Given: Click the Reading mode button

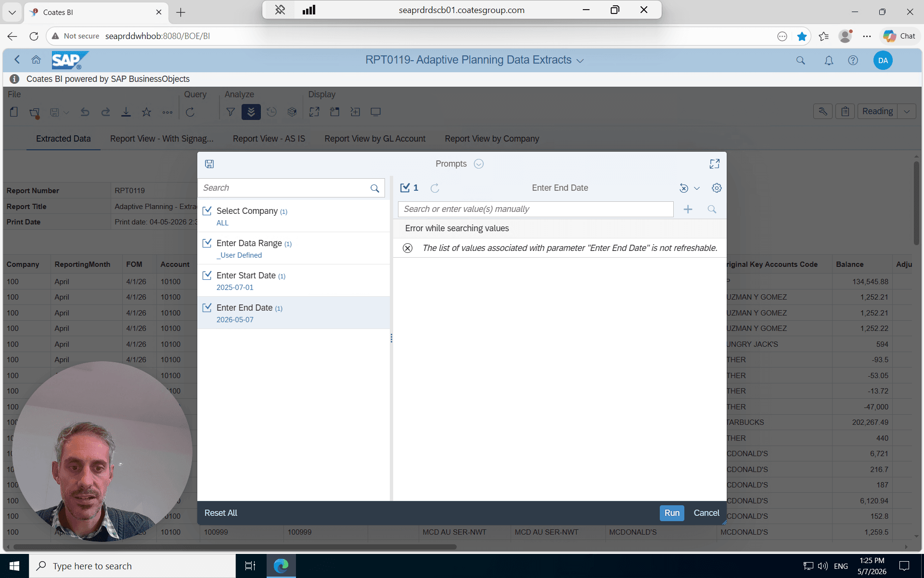Looking at the screenshot, I should click(877, 112).
